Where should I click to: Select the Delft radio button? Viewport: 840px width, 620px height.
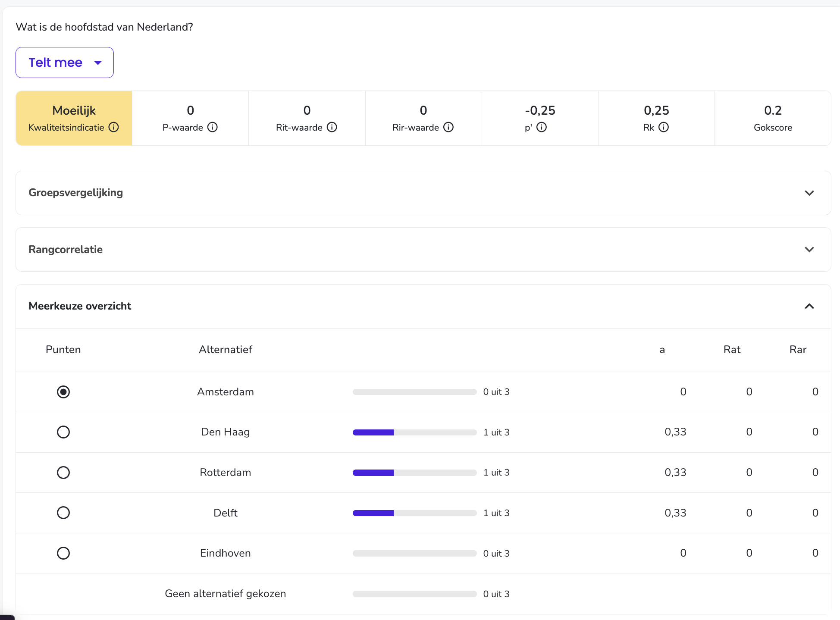point(63,513)
